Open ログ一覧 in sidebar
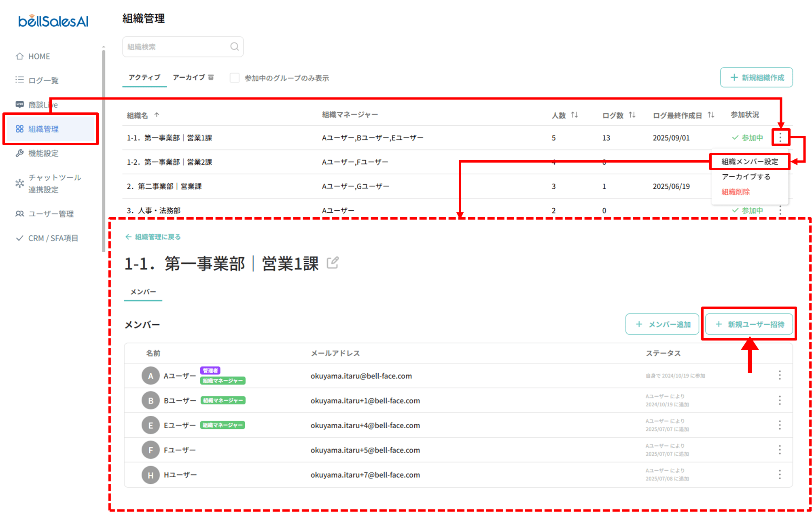The image size is (812, 512). pyautogui.click(x=43, y=80)
